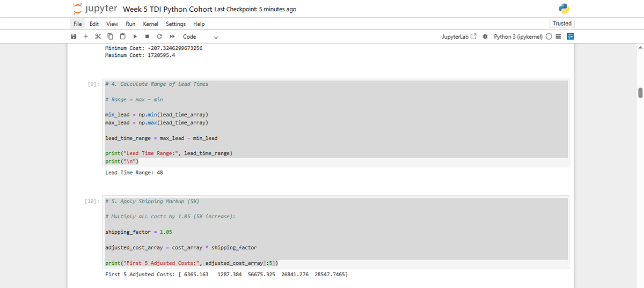Insert a new cell below with plus icon

(x=86, y=37)
